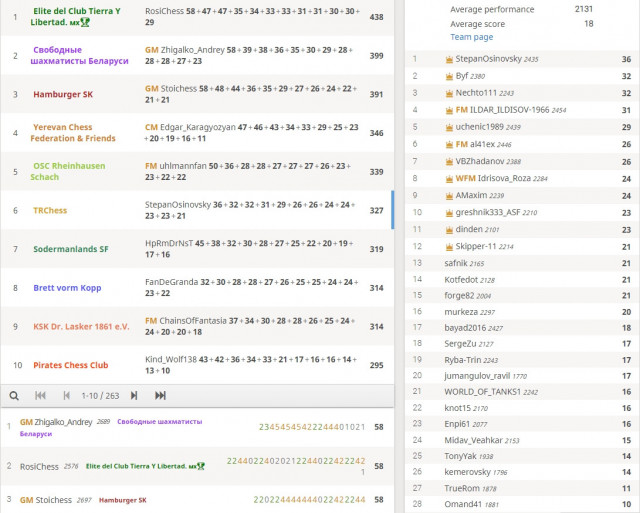Go to first page of team standings

(x=40, y=395)
